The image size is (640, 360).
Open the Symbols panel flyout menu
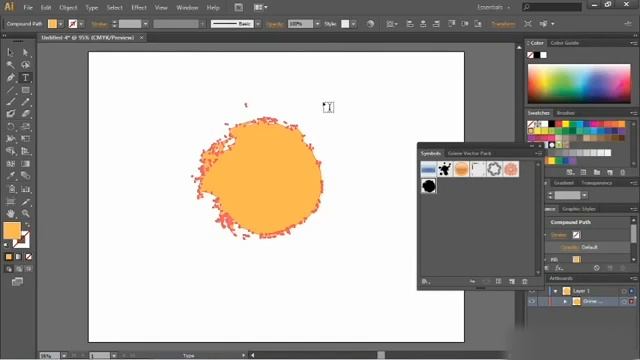[x=538, y=153]
